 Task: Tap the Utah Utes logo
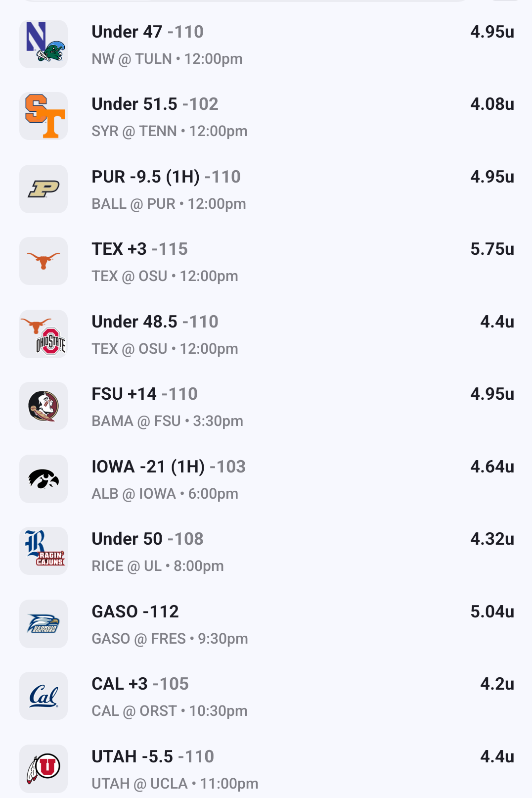pyautogui.click(x=44, y=769)
